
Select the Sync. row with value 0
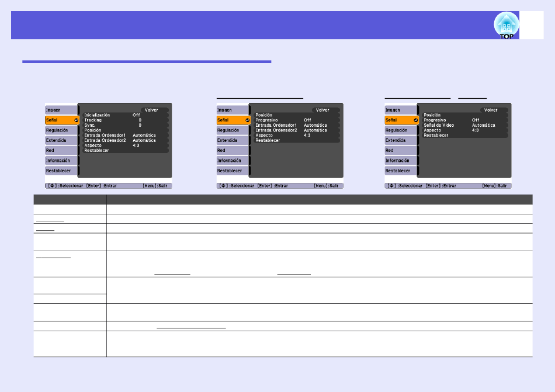coord(125,125)
